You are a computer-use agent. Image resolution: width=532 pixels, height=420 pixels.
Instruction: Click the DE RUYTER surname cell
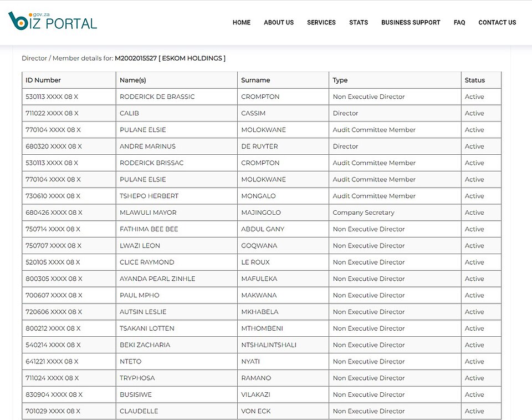coord(259,146)
